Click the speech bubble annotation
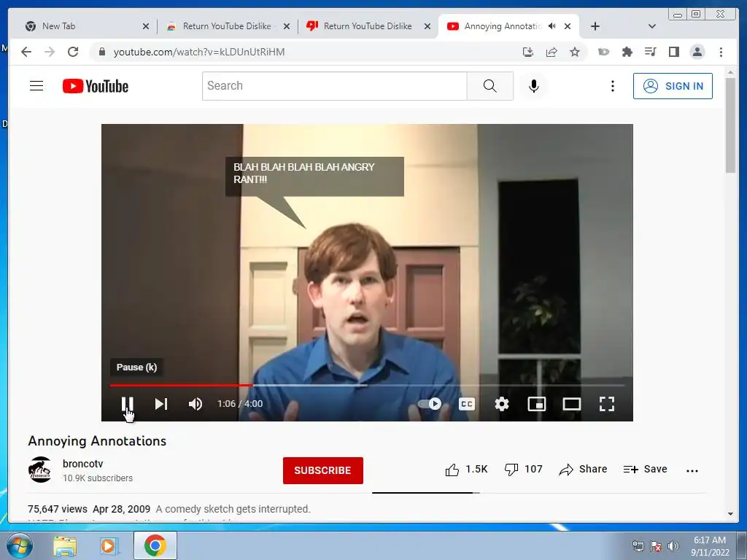747x560 pixels. pyautogui.click(x=314, y=176)
